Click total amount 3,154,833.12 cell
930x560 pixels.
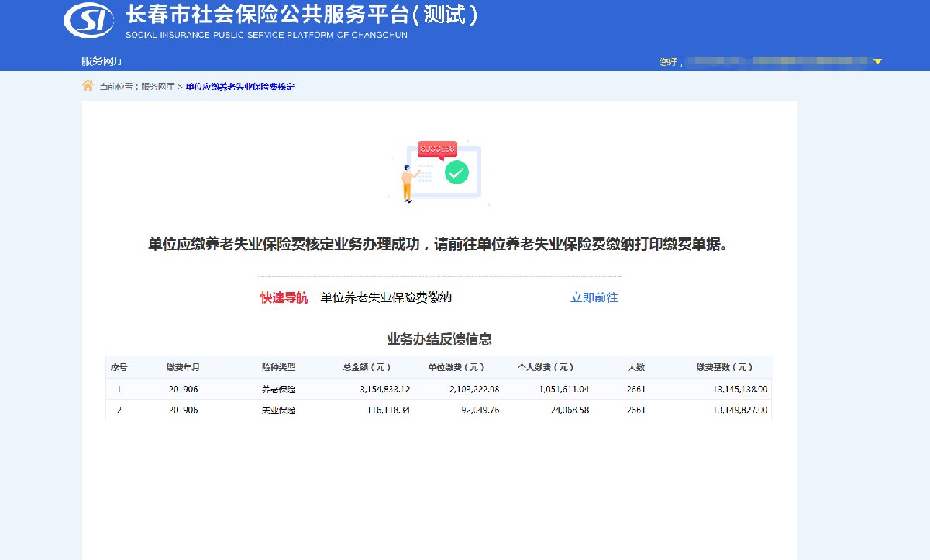385,389
